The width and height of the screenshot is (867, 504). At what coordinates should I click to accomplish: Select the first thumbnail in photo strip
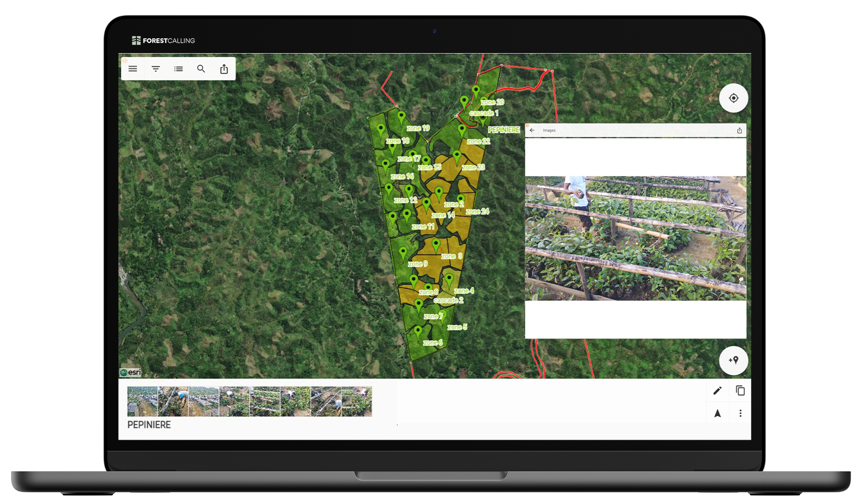coord(142,401)
